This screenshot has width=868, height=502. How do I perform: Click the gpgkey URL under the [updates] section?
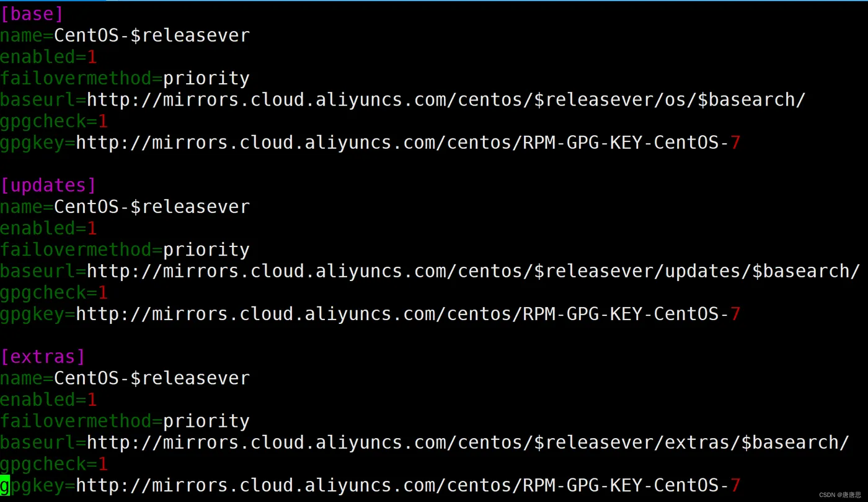(x=407, y=315)
